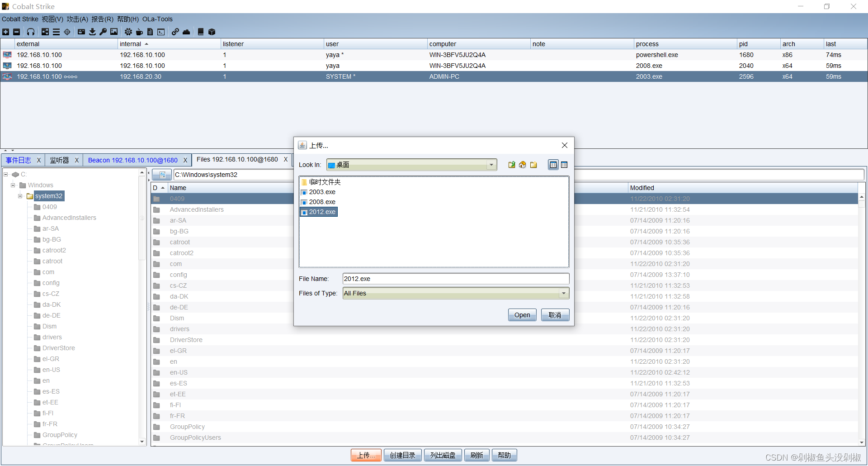The width and height of the screenshot is (868, 466).
Task: Open Keystrokes via the key icon
Action: click(103, 32)
